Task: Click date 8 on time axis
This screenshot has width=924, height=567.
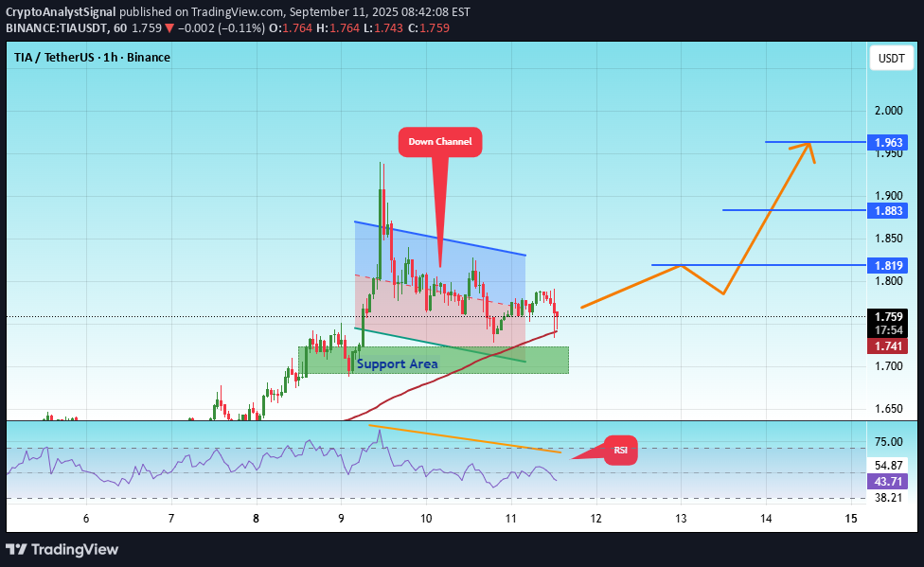Action: [256, 519]
